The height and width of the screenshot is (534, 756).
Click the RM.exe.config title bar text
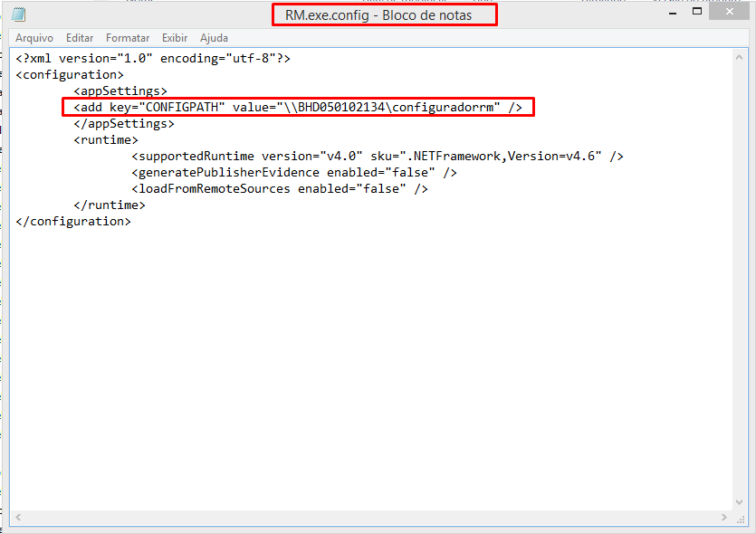pyautogui.click(x=378, y=15)
